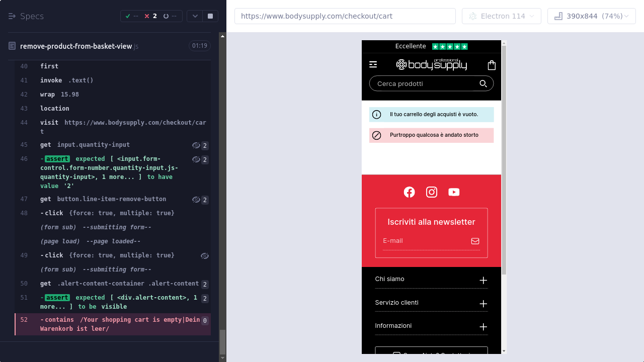The image size is (644, 362).
Task: Open the viewport size 390x844 dropdown
Action: click(591, 16)
